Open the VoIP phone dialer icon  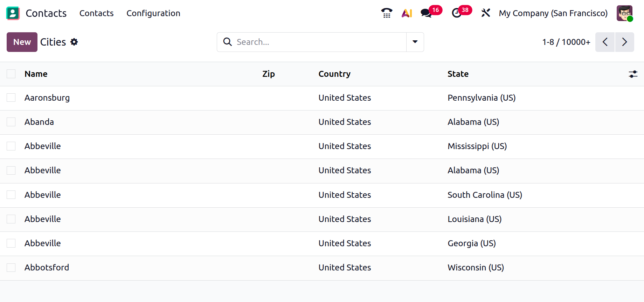click(x=387, y=13)
